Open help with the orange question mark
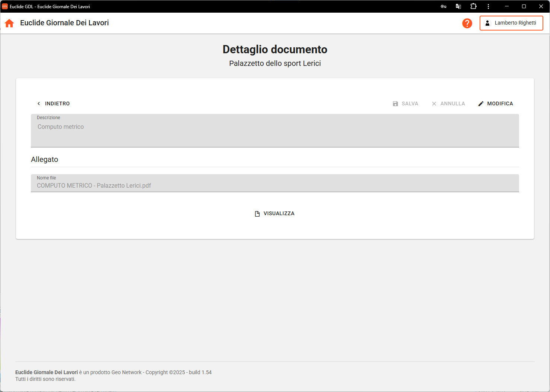Screen dimensions: 550x392 click(x=467, y=23)
